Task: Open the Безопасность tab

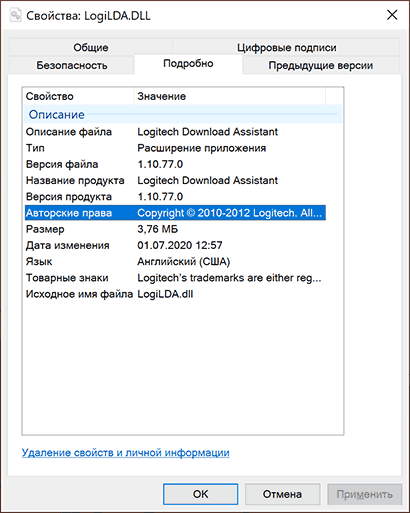Action: (x=72, y=65)
